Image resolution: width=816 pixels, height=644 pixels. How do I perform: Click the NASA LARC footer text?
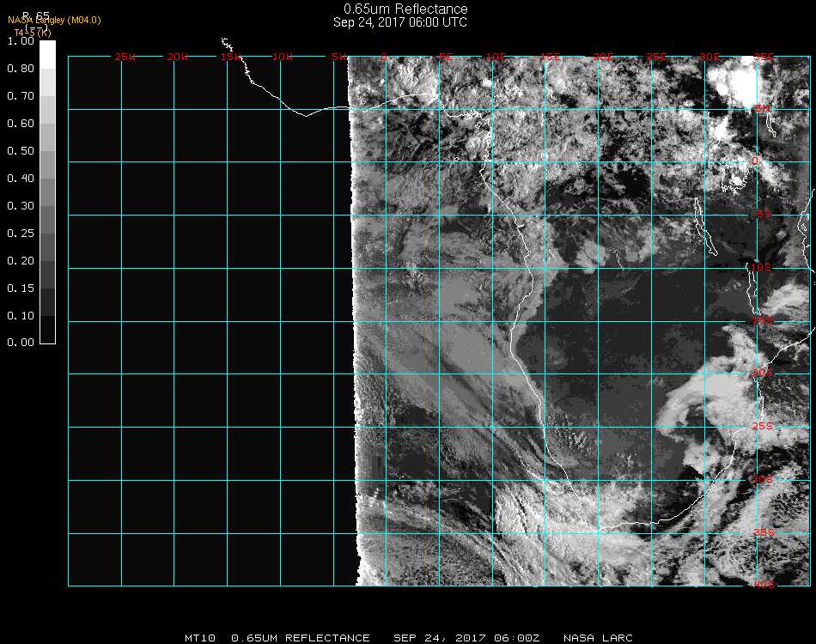point(598,638)
